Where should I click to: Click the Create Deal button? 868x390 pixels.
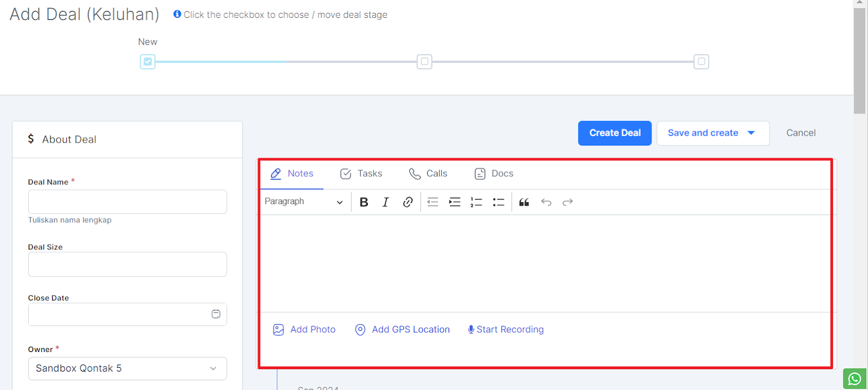click(x=615, y=133)
